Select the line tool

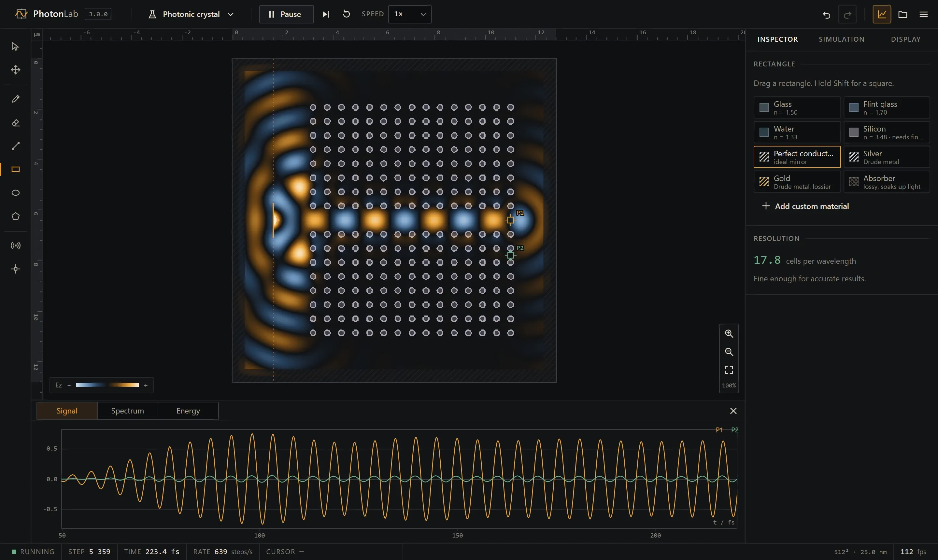15,146
